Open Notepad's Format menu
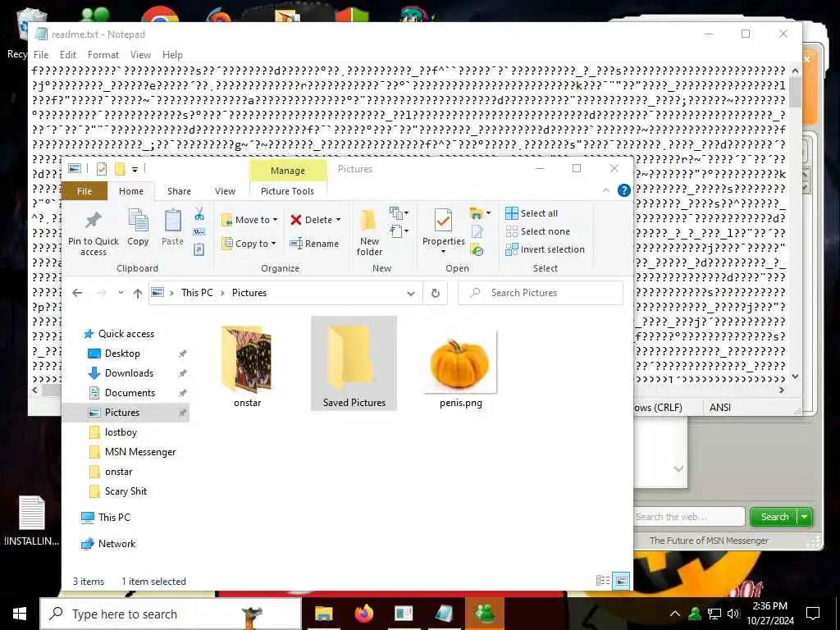 103,55
